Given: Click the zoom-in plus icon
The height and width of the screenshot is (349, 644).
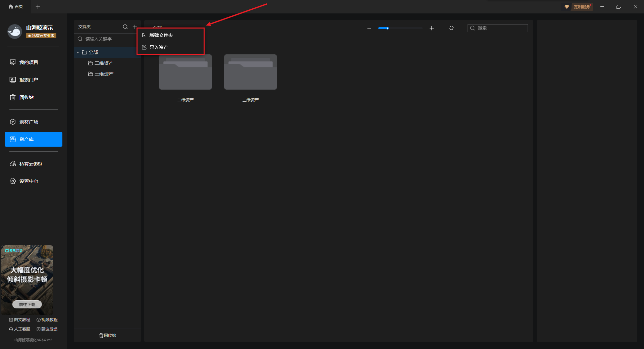Looking at the screenshot, I should click(432, 28).
